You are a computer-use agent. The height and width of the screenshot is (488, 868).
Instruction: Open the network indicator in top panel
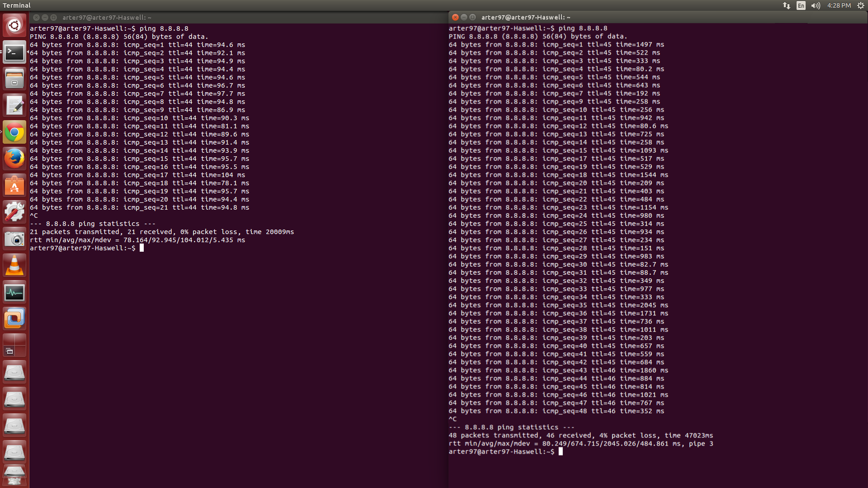click(x=787, y=5)
